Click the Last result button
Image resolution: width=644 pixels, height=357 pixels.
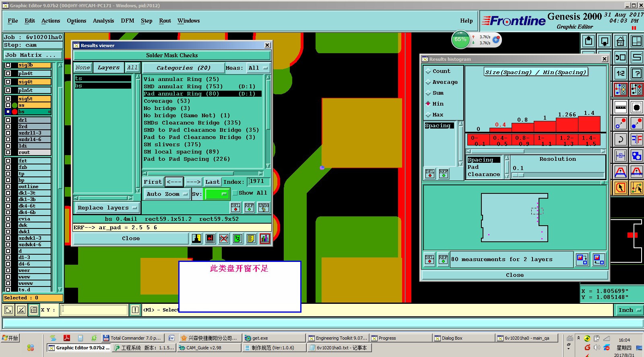(x=213, y=182)
